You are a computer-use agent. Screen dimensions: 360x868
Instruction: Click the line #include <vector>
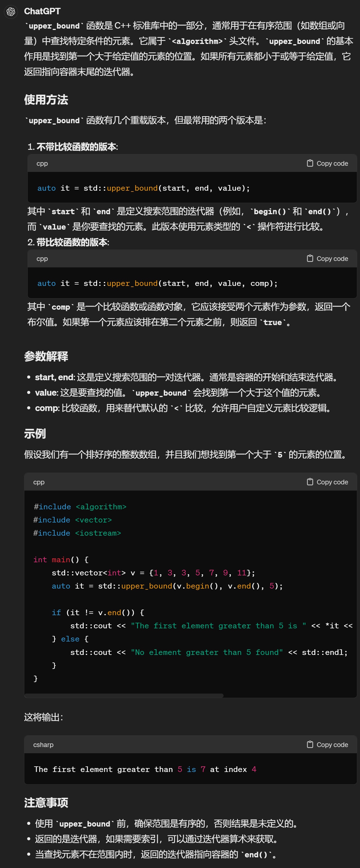pos(73,520)
